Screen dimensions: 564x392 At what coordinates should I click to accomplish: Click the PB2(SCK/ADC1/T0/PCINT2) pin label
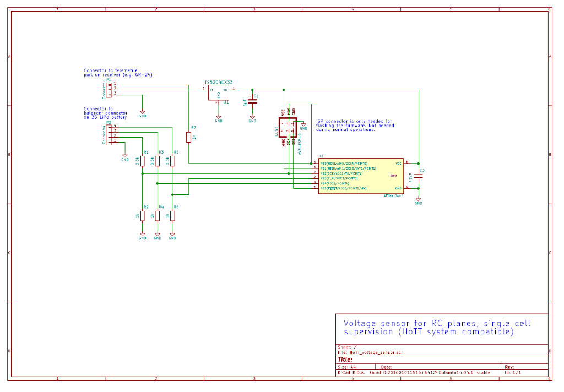pos(341,173)
